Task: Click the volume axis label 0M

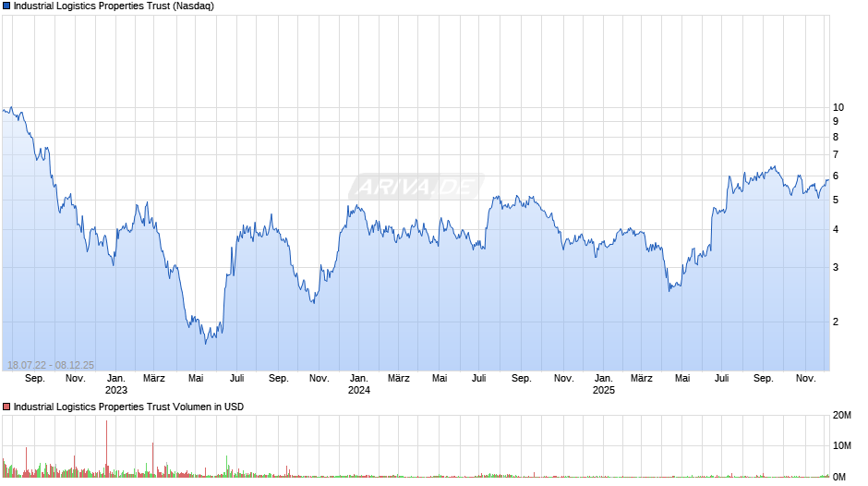Action: 839,477
